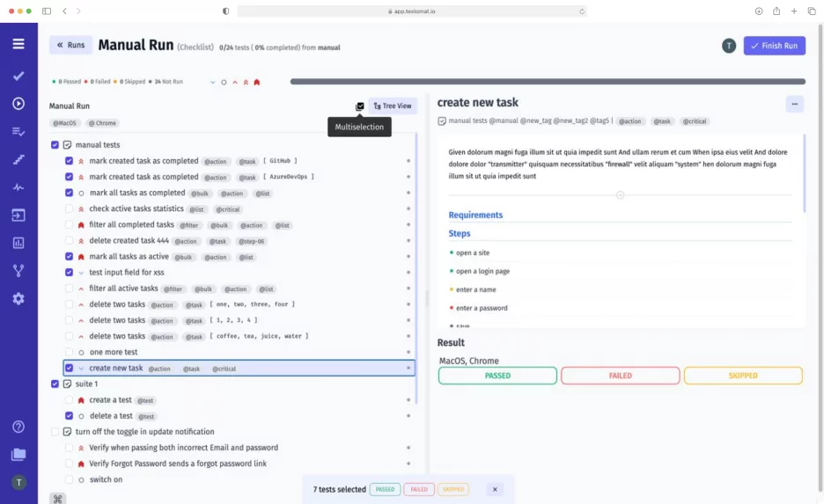Click the branch icon in sidebar
The image size is (824, 504).
tap(18, 271)
